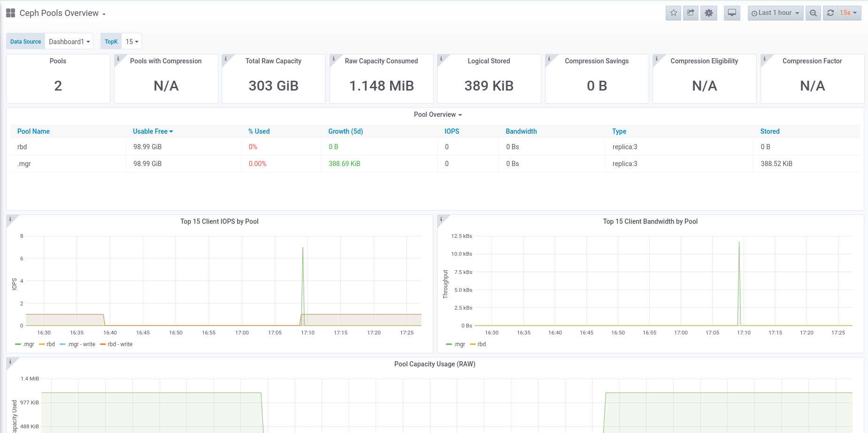Viewport: 868px width, 433px height.
Task: Sort table by IOPS column
Action: tap(452, 131)
